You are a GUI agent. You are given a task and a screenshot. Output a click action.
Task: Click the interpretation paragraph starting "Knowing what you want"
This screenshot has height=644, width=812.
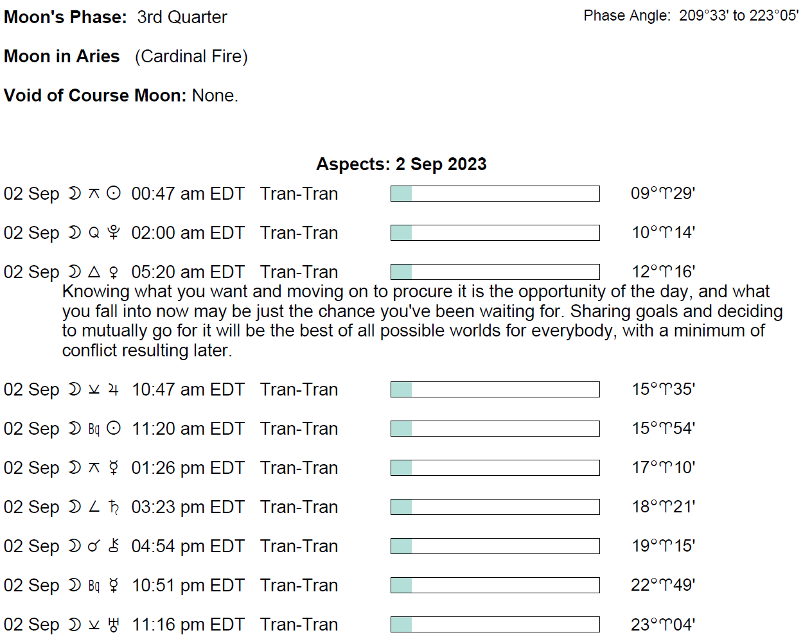click(x=418, y=321)
